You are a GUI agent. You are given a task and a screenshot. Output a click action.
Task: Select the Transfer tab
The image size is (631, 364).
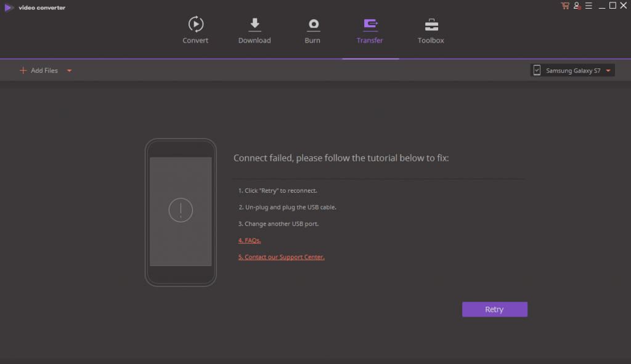(370, 30)
